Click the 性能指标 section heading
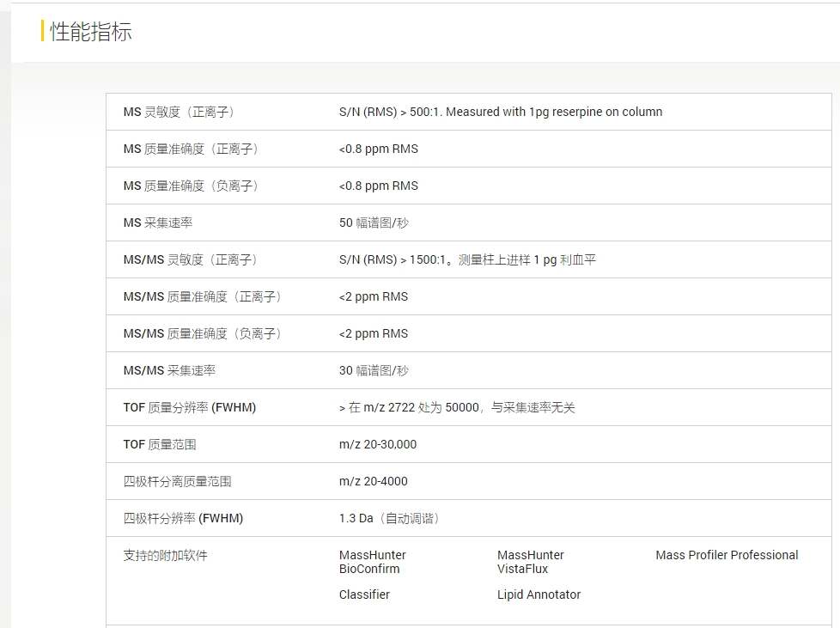Viewport: 840px width, 628px height. [x=90, y=31]
